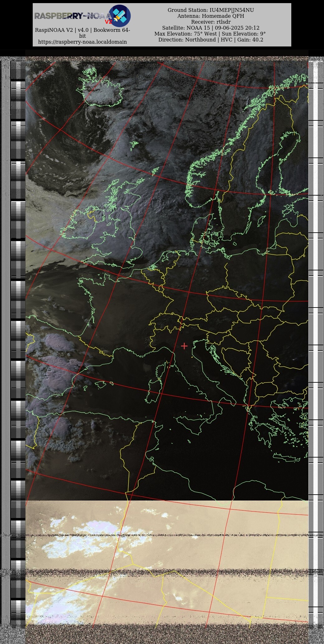Click the RaspiNOAA satellite logo icon

point(119,16)
